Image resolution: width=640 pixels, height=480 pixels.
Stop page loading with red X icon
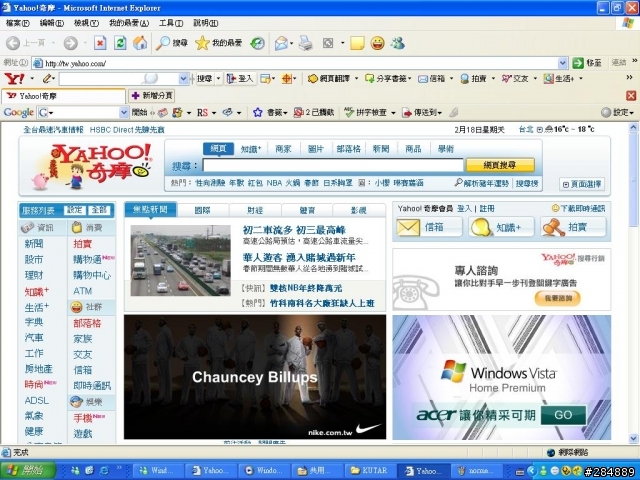tap(100, 43)
